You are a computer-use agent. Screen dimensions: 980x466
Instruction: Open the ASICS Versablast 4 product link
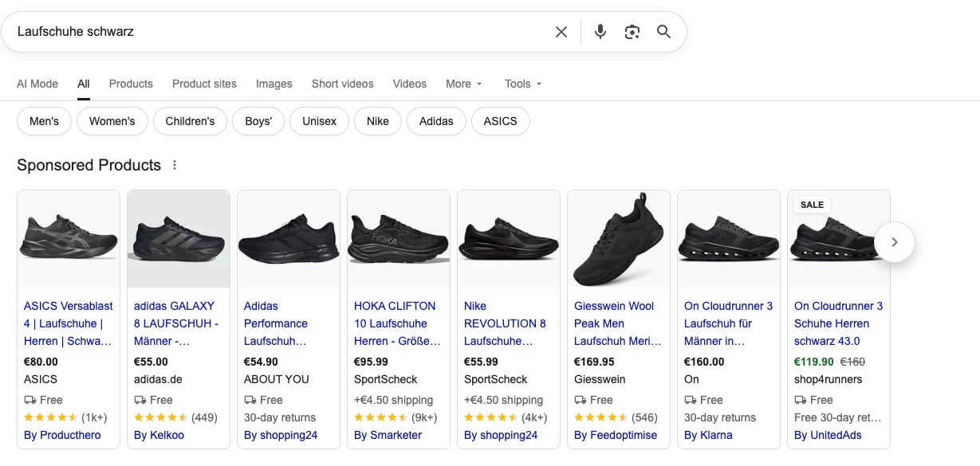point(69,323)
